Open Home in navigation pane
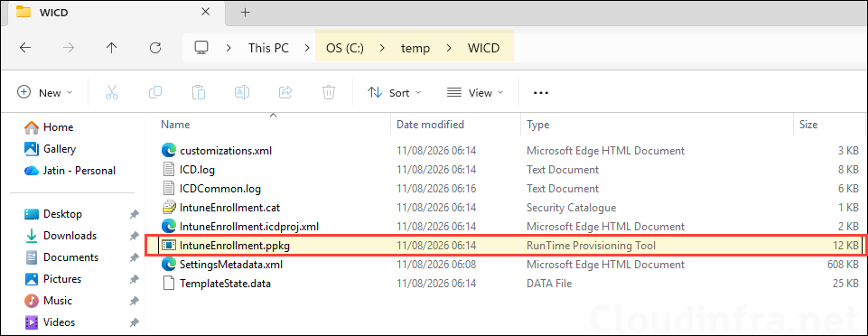Screen dimensions: 868x336 [58, 127]
